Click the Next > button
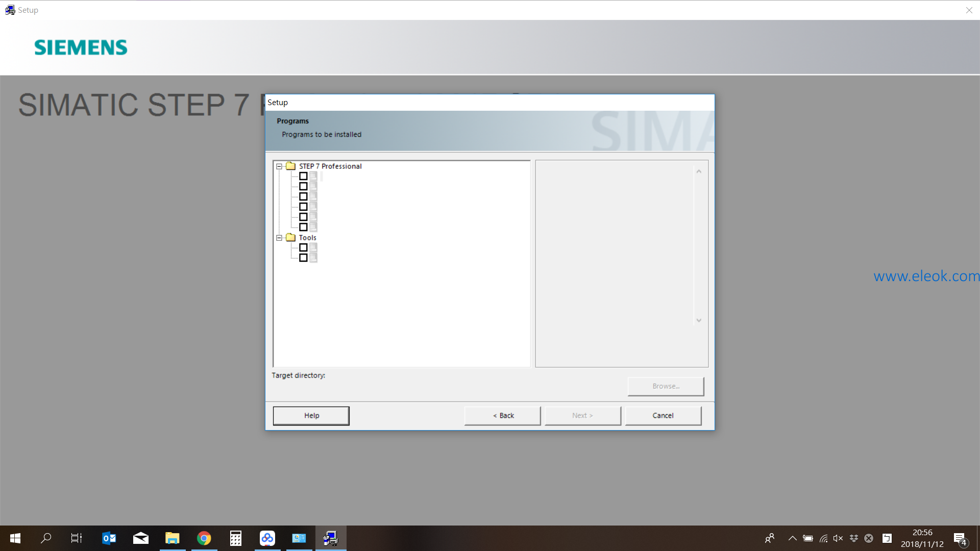The image size is (980, 551). click(x=583, y=416)
